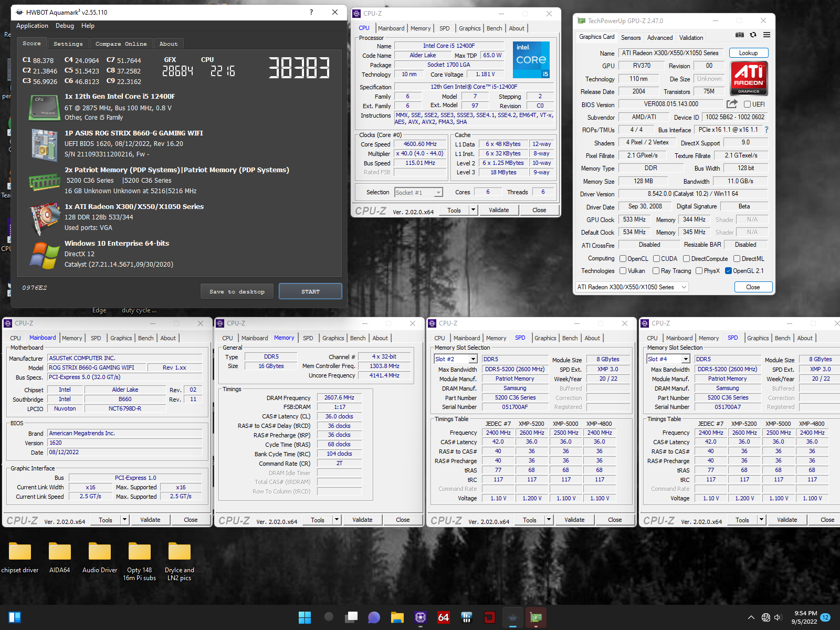Open Bench tab in top CPU-Z window
This screenshot has width=840, height=630.
494,28
